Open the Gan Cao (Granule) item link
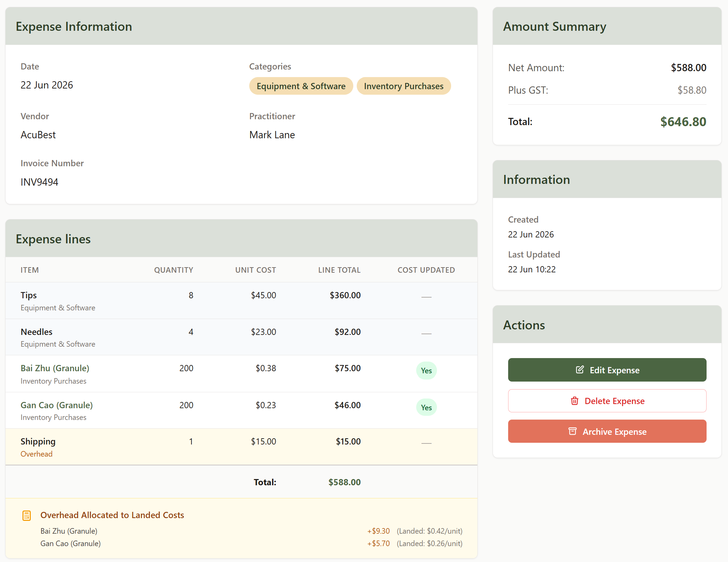Screen dimensions: 728x562 click(x=57, y=405)
